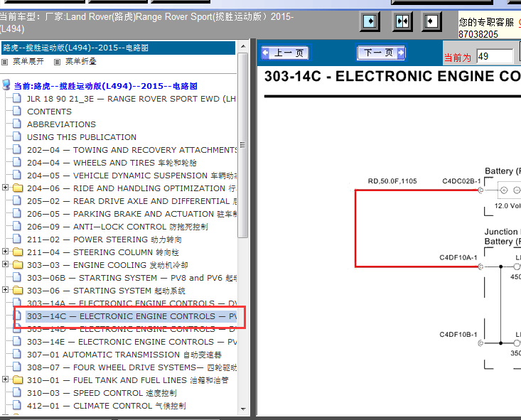
Task: Click the page icon beside 307-01 Automatic Transmission
Action: [x=17, y=354]
